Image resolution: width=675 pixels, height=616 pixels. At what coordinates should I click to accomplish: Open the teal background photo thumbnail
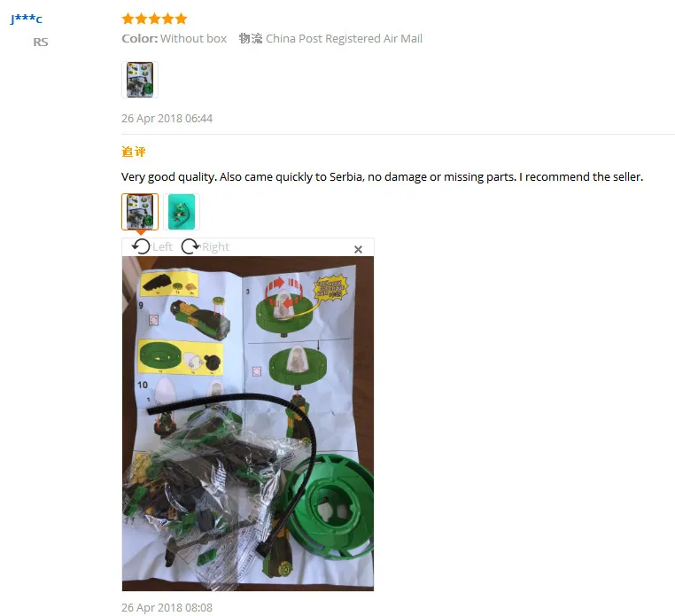[x=182, y=212]
